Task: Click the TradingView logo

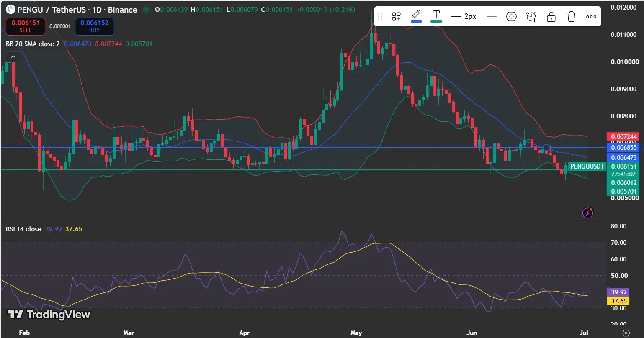Action: pyautogui.click(x=49, y=315)
